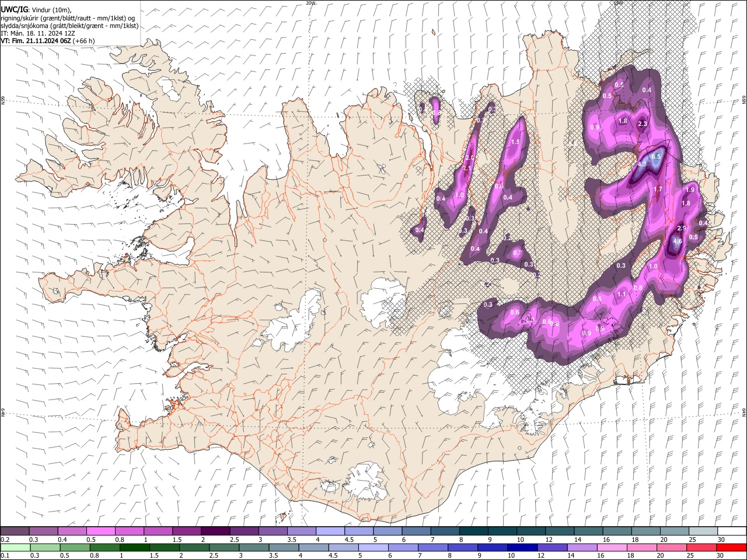Click the 2.3 snowfall value in the northeast
Viewport: 747px width, 560px height.
643,124
